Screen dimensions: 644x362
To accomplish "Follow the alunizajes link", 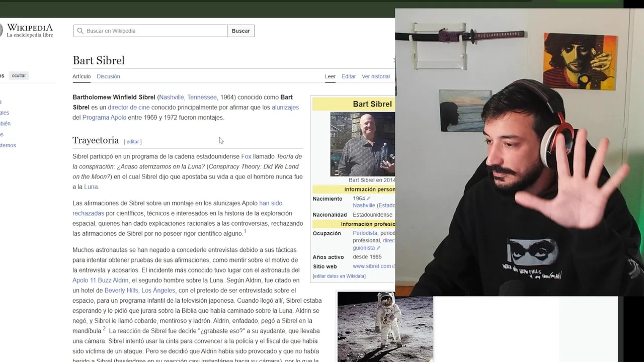I will click(285, 107).
